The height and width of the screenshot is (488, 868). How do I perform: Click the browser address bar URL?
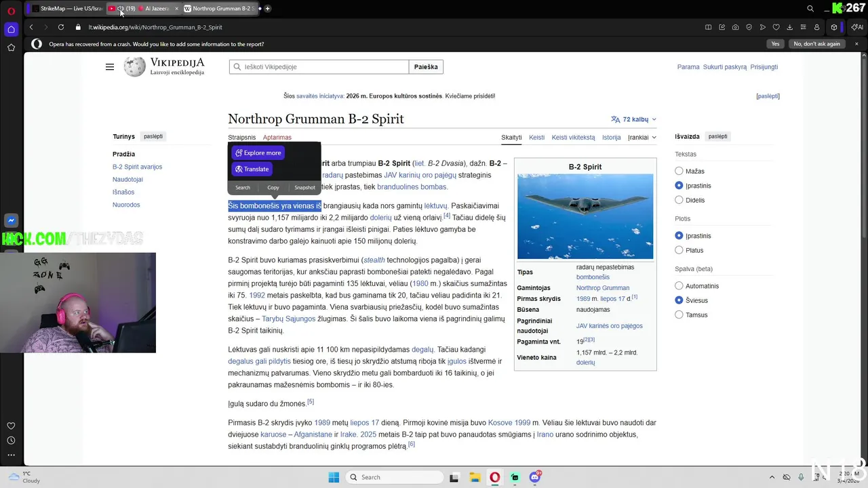coord(155,27)
